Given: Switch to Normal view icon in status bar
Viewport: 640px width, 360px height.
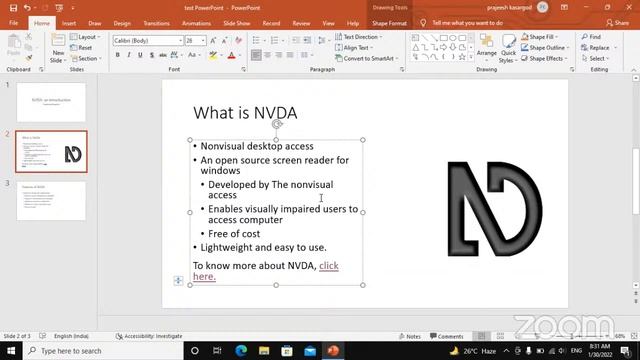Looking at the screenshot, I should (482, 336).
